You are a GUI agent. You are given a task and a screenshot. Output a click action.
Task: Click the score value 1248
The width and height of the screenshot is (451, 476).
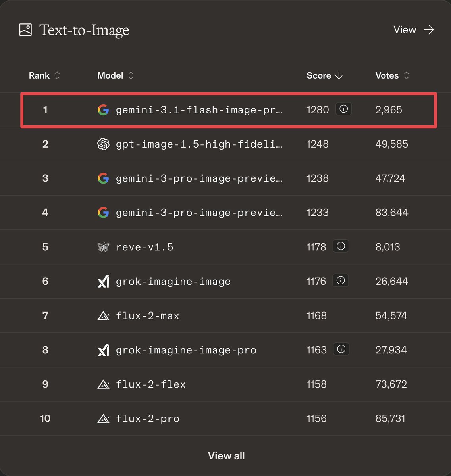317,144
